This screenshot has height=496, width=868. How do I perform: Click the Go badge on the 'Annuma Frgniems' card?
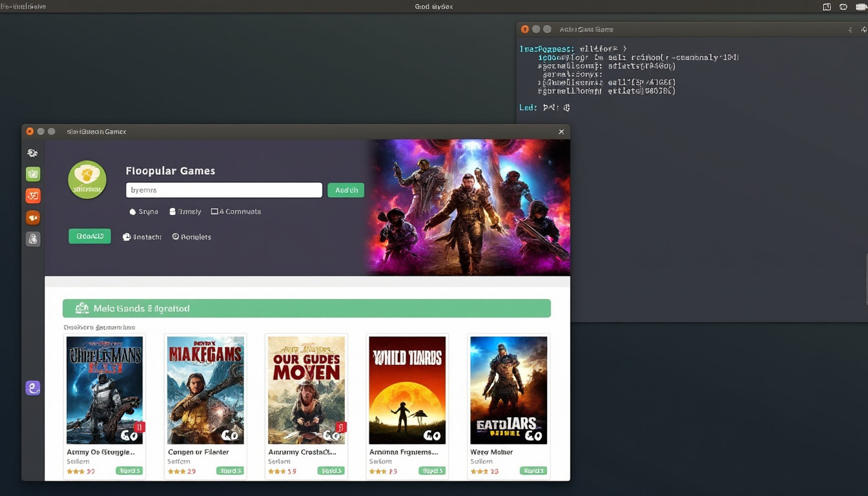pos(432,435)
